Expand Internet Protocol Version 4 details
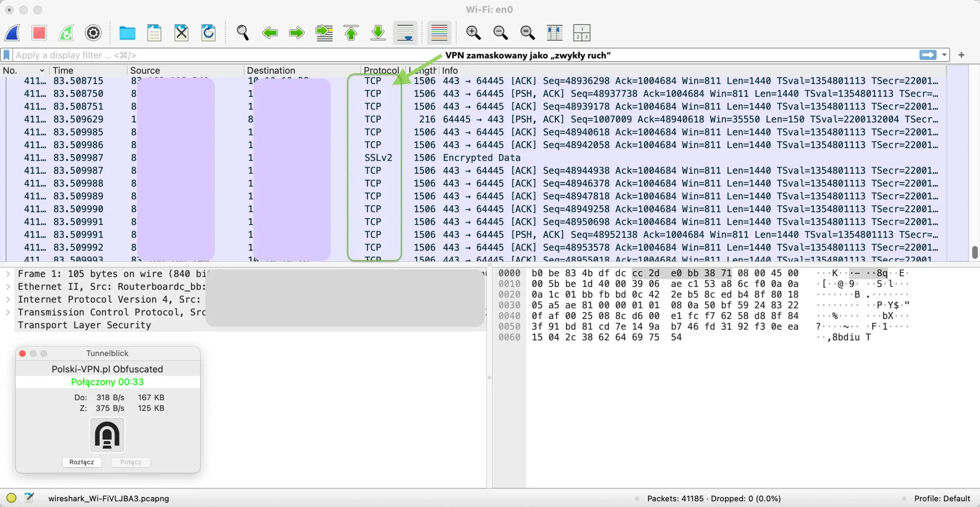Image resolution: width=980 pixels, height=507 pixels. [x=8, y=300]
